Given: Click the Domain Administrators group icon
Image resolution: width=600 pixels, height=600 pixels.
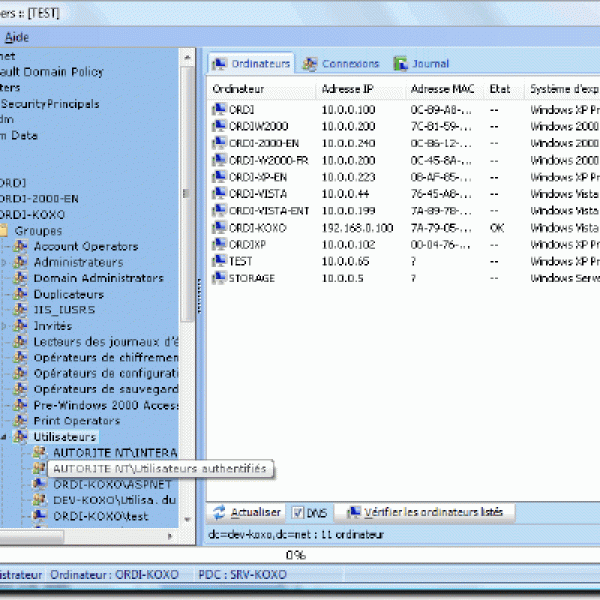Looking at the screenshot, I should pyautogui.click(x=21, y=278).
